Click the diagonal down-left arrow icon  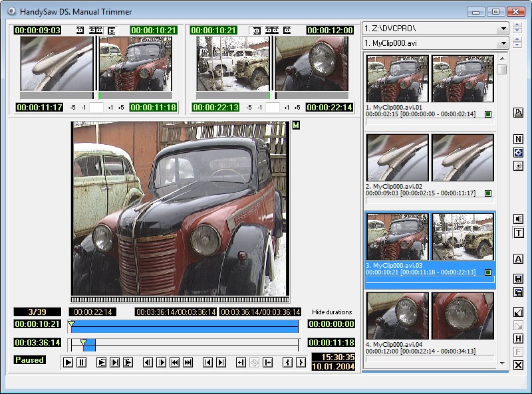click(x=518, y=312)
